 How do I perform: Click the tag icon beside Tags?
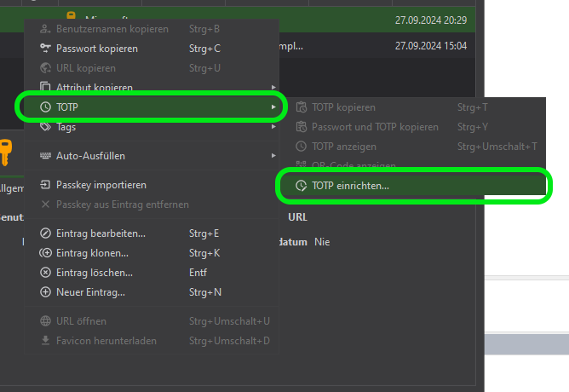46,127
